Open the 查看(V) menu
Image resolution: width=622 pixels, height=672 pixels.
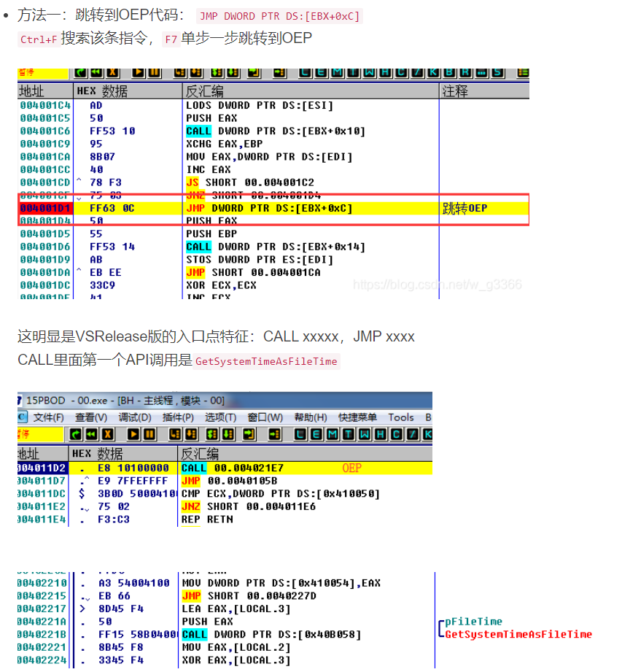(x=91, y=417)
